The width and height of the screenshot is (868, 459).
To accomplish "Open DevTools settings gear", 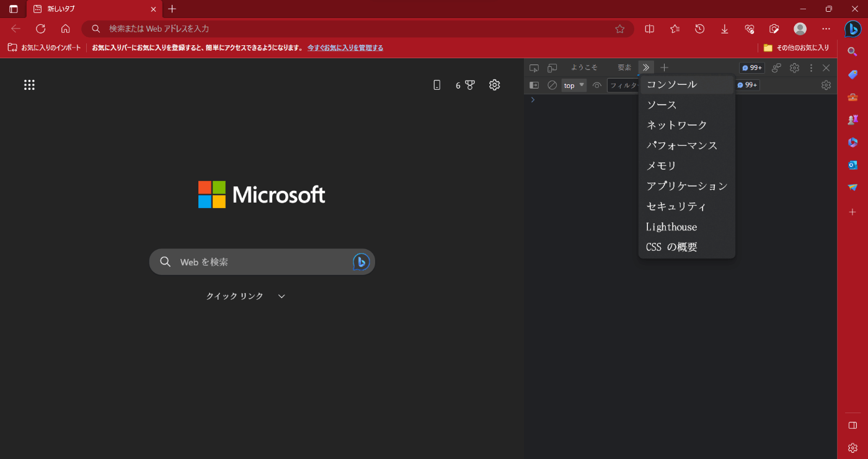I will [x=794, y=68].
